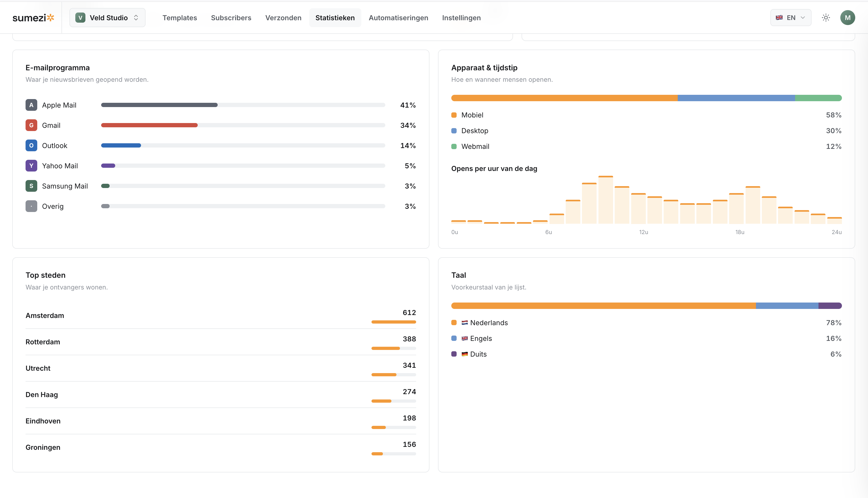Click the green Webmail legend swatch
This screenshot has width=868, height=498.
coord(454,146)
